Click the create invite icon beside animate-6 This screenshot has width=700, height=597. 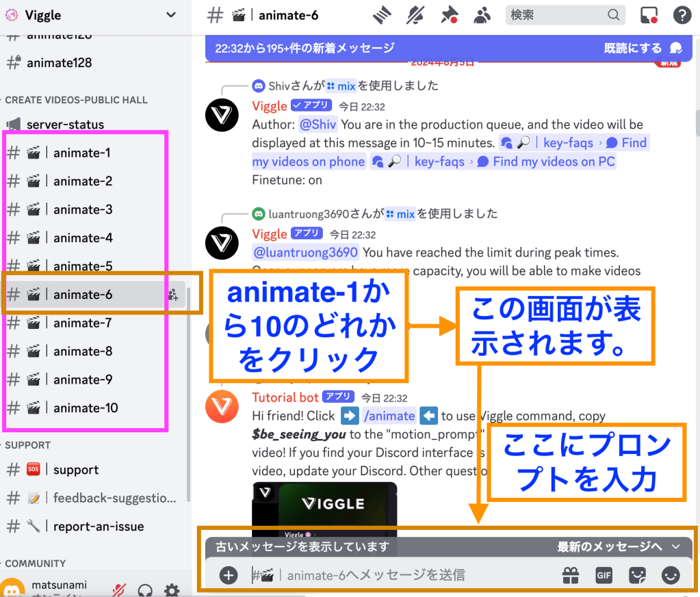pos(173,295)
